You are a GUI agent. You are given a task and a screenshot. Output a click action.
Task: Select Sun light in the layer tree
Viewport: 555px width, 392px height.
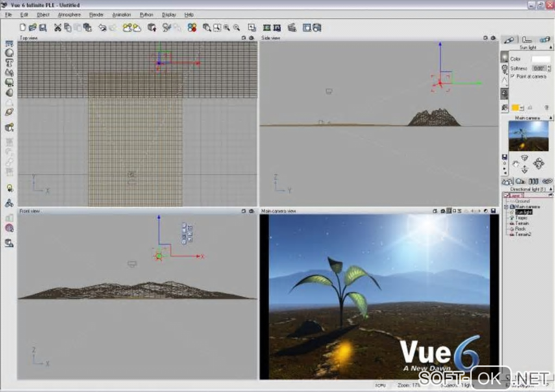[523, 212]
